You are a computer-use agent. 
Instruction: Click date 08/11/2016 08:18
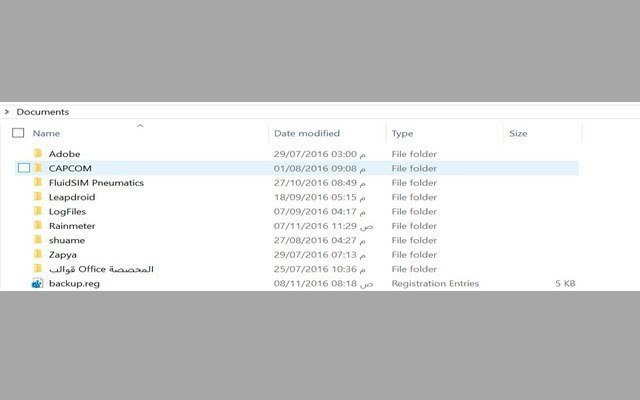(324, 283)
